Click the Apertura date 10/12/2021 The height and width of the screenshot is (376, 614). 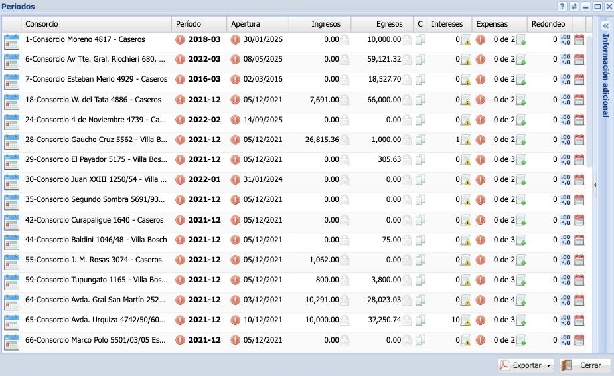click(x=263, y=320)
